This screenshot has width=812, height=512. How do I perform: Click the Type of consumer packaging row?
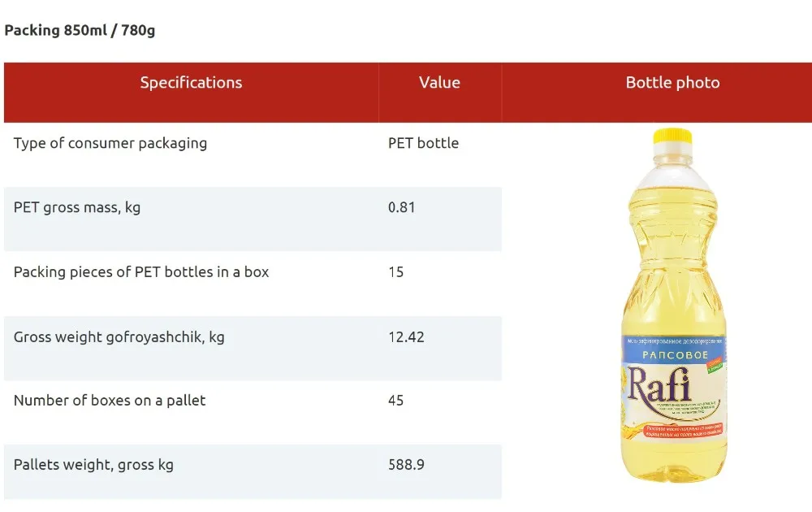click(x=110, y=144)
